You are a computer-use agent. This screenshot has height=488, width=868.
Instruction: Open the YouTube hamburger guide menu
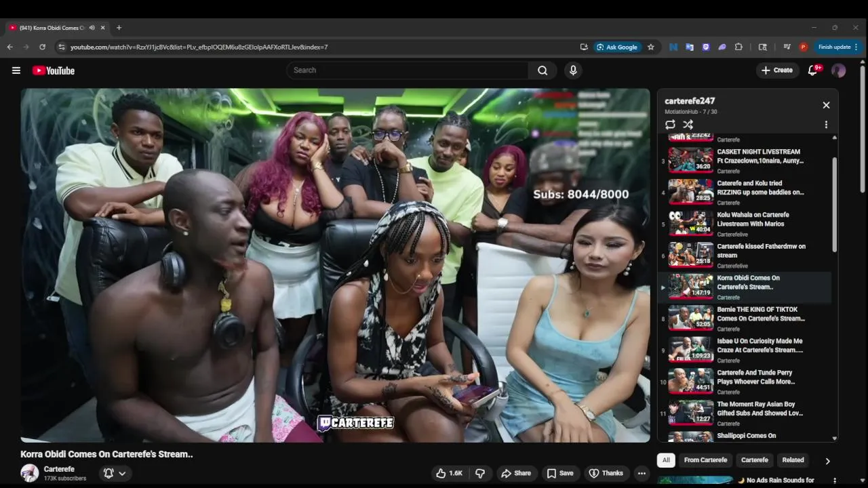point(16,70)
